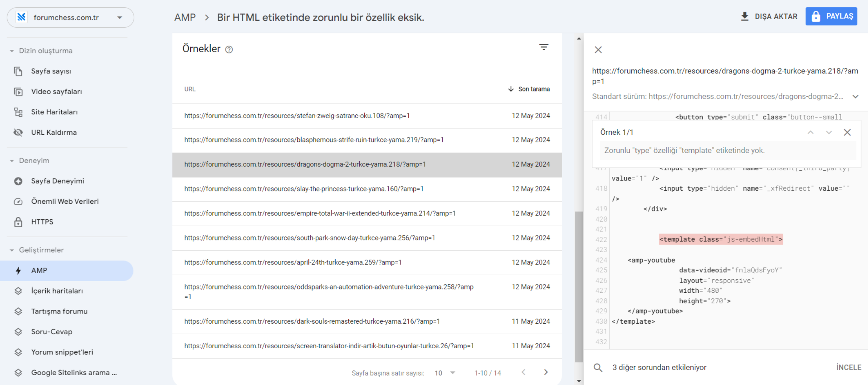The image size is (868, 385).
Task: Select the AMP menu item
Action: 67,271
